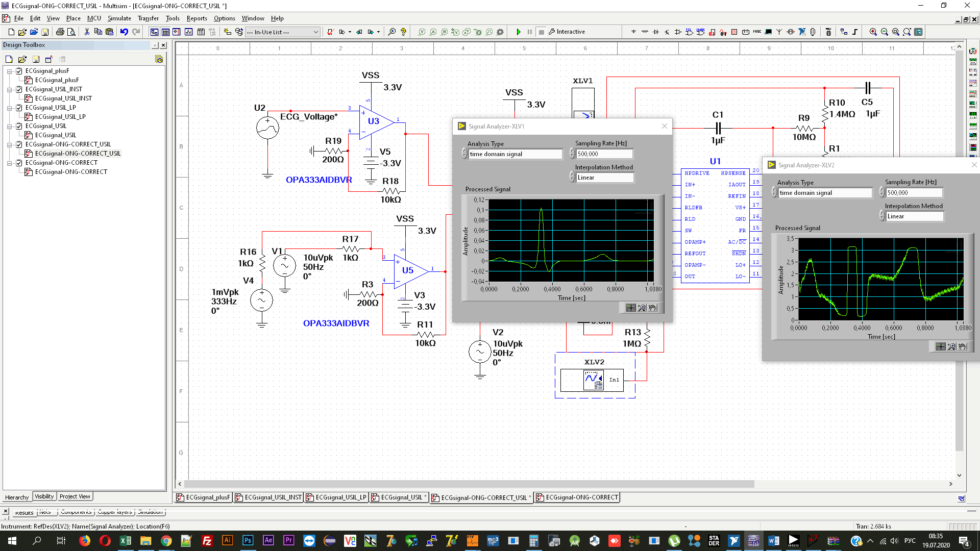Click the New design toolbar icon

(11, 32)
